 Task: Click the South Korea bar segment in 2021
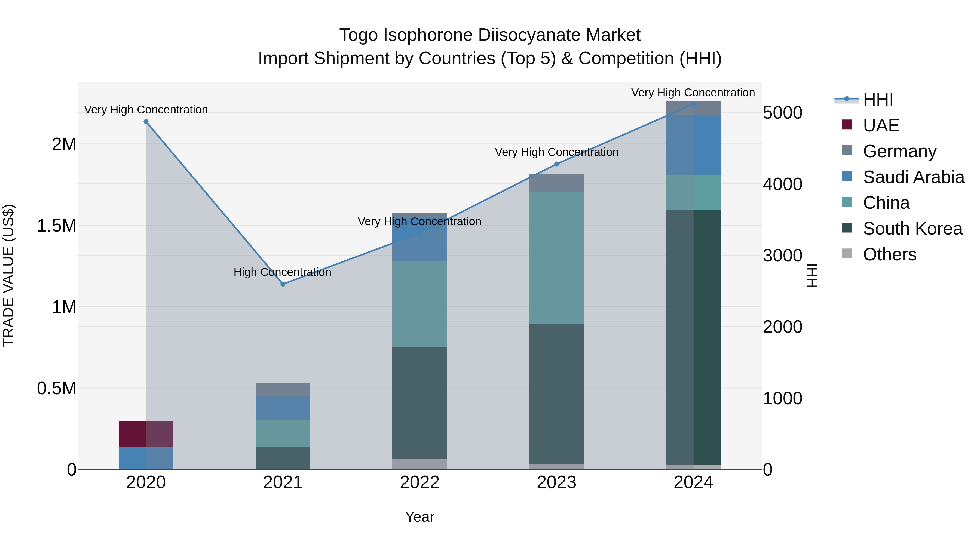click(283, 458)
